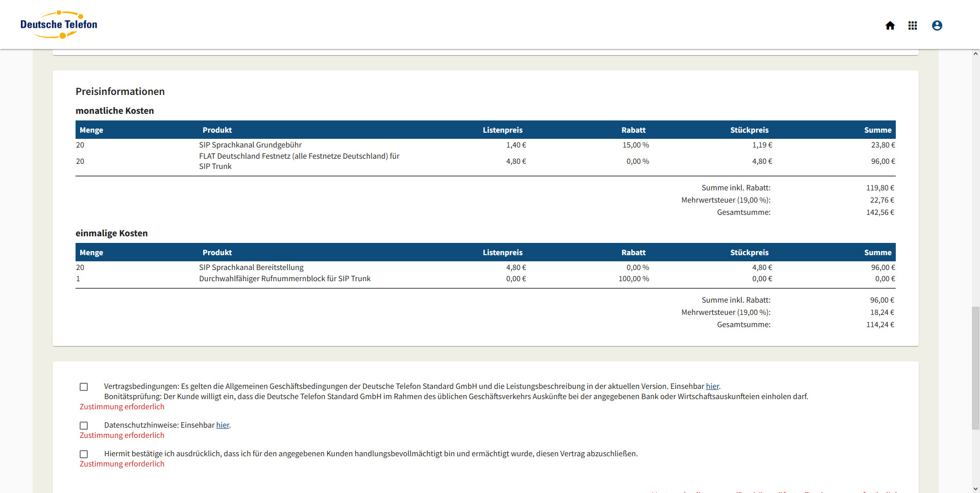Click one-time Mehrwertsteuer value 18,24 €
Image resolution: width=980 pixels, height=493 pixels.
coord(882,312)
